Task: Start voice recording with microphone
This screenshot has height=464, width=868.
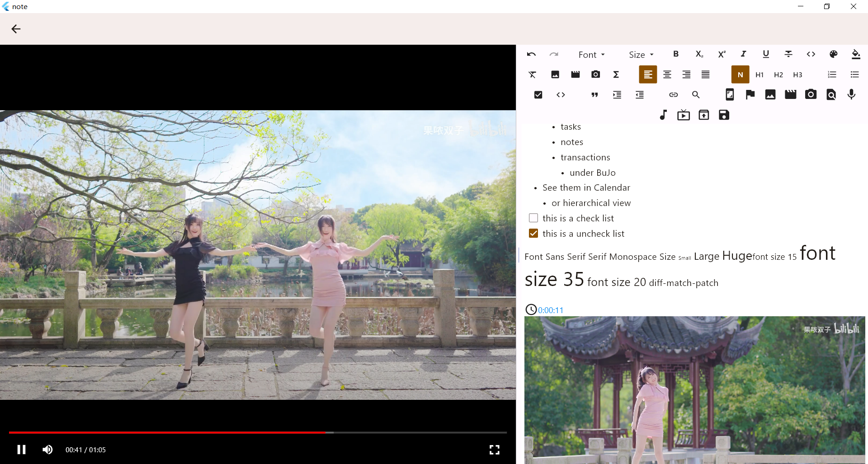Action: pos(851,94)
